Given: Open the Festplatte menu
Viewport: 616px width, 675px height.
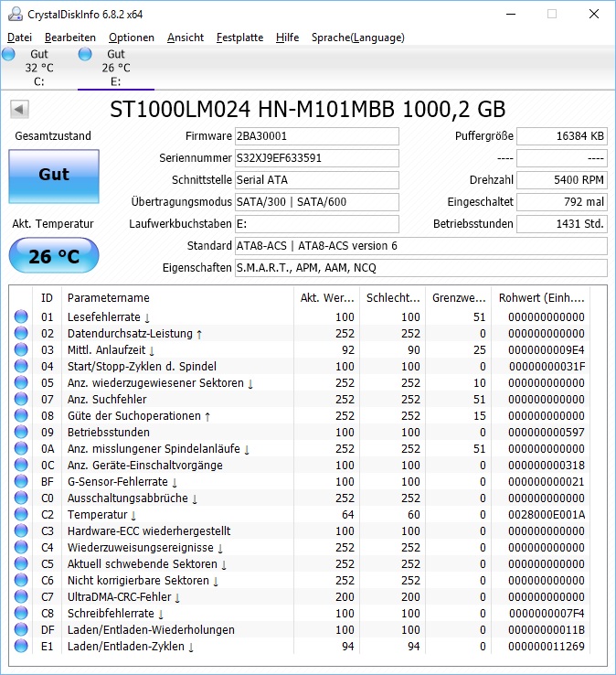Looking at the screenshot, I should click(239, 37).
